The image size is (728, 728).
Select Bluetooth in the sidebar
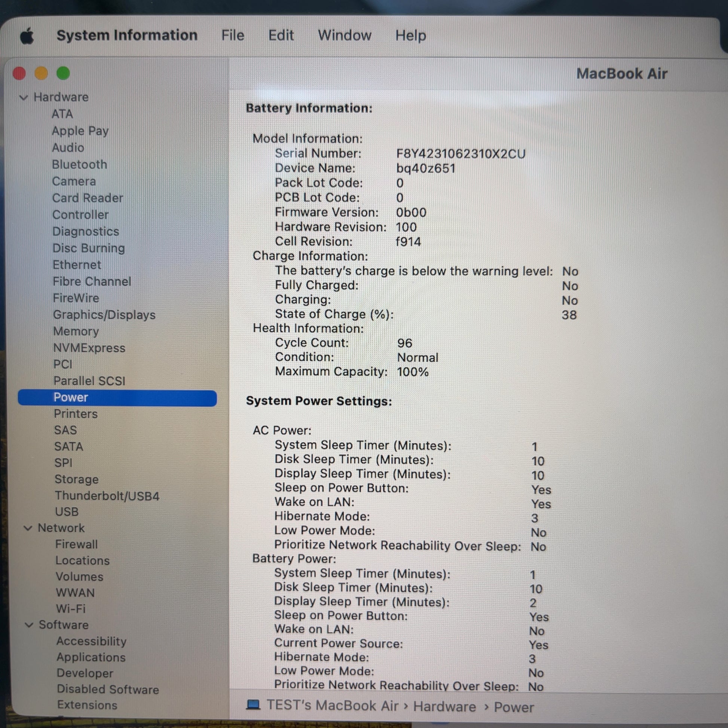click(x=80, y=165)
